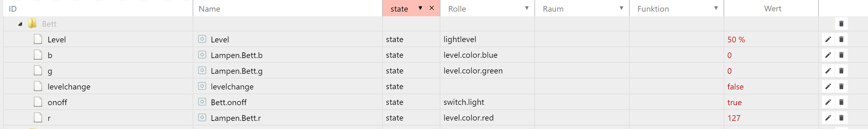Open the Rolle filter dropdown

point(527,8)
